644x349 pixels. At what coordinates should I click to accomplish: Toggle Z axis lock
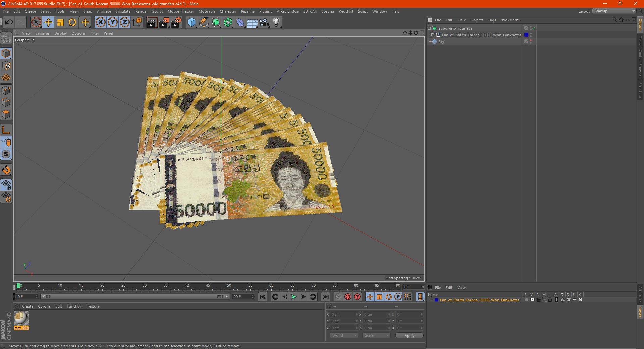click(125, 22)
